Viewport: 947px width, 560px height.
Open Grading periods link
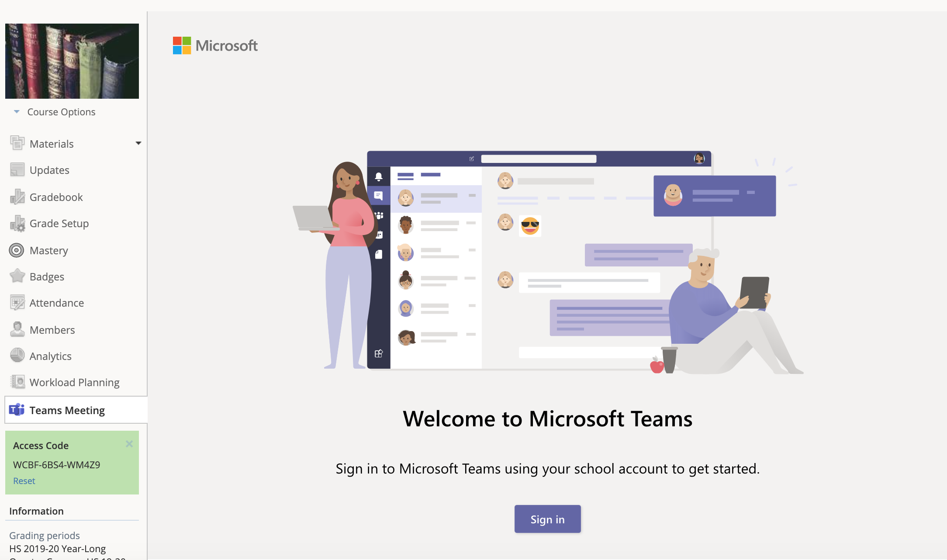tap(45, 536)
